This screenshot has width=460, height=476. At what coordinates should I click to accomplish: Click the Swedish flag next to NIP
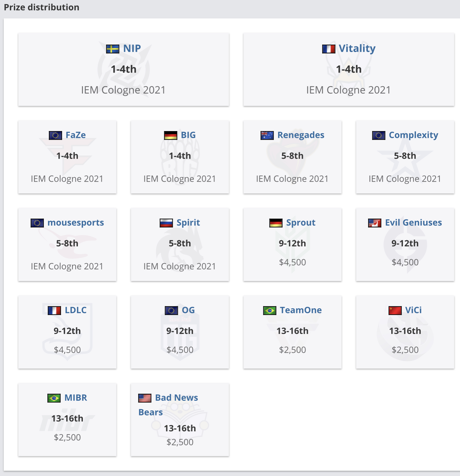(x=113, y=49)
